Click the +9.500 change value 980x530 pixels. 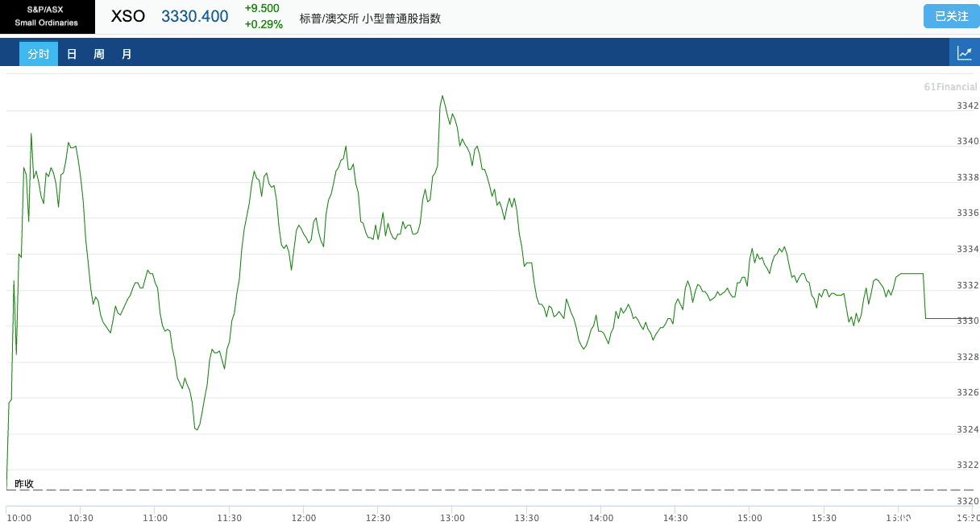point(262,8)
